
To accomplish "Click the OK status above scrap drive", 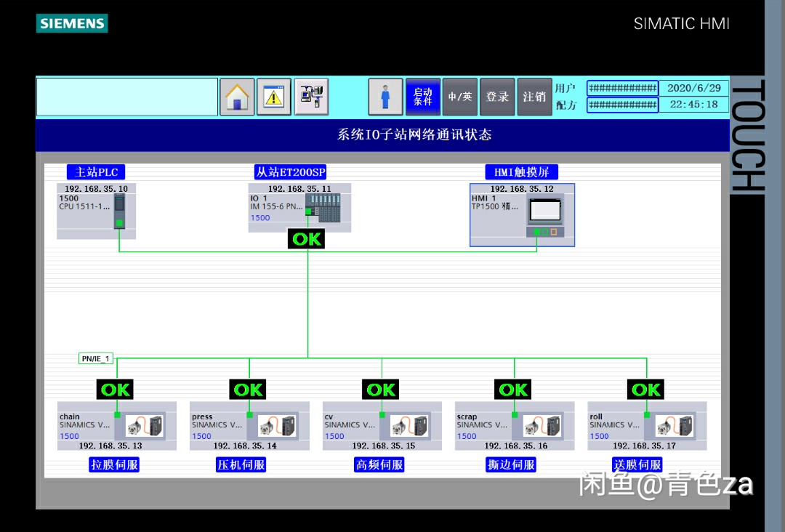I will pos(513,390).
